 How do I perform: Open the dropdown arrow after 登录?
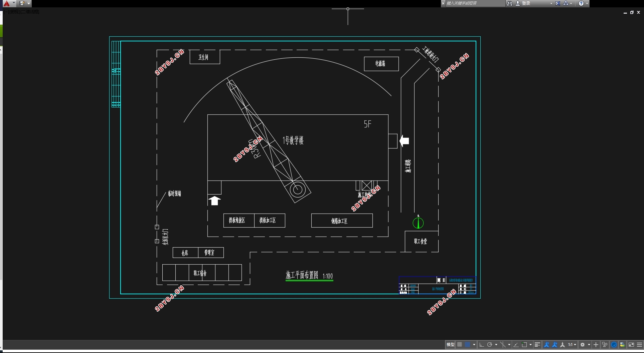pos(551,3)
